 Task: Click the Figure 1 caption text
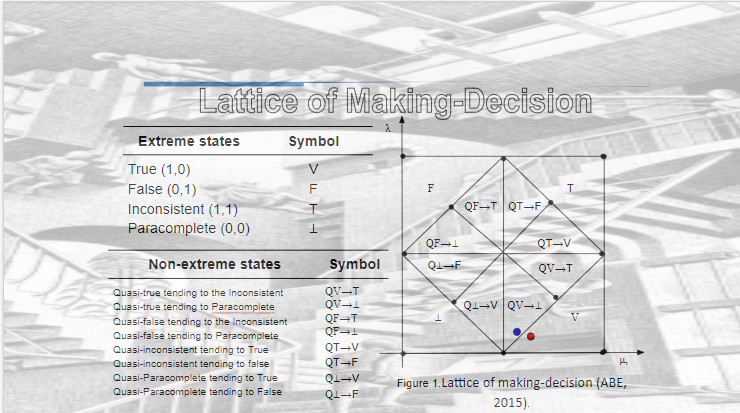click(512, 392)
